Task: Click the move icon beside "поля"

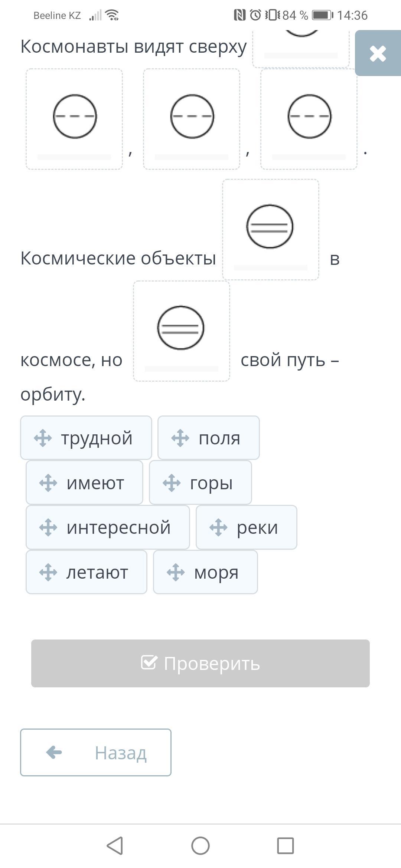Action: pos(180,438)
